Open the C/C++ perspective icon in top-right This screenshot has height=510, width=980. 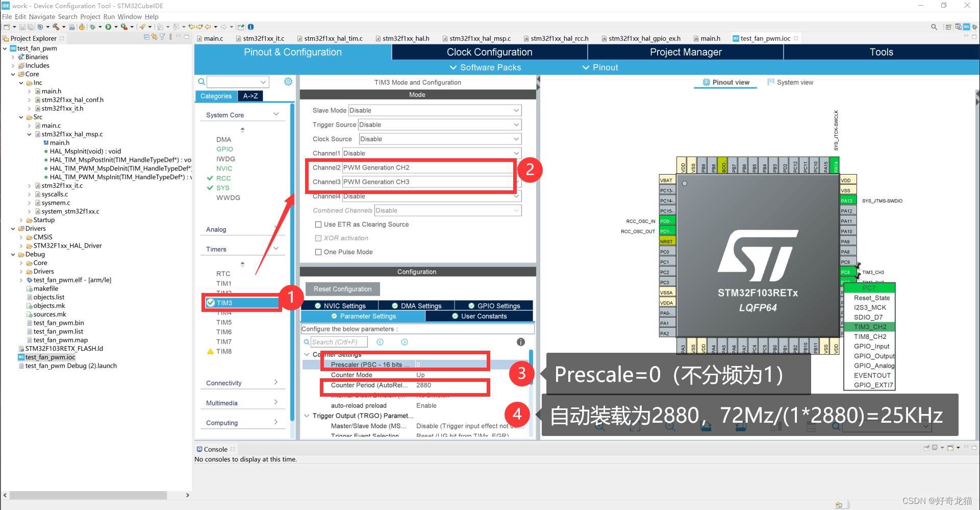click(958, 26)
